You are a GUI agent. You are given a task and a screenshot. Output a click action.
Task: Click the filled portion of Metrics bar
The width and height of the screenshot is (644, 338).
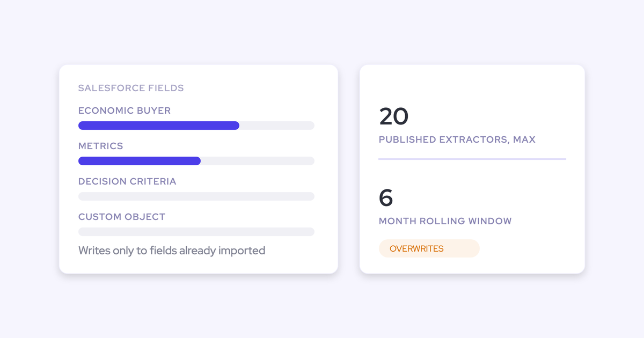[140, 161]
